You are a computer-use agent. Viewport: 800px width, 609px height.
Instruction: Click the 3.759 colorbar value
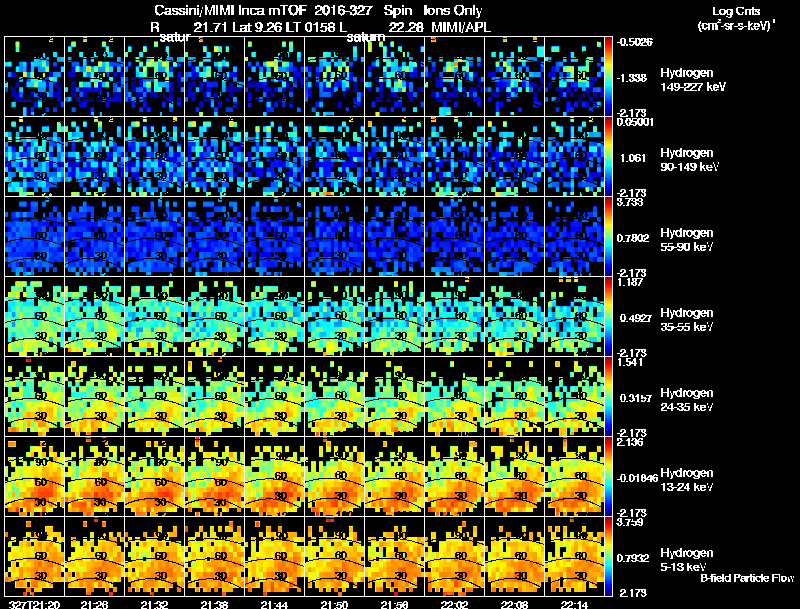click(630, 522)
